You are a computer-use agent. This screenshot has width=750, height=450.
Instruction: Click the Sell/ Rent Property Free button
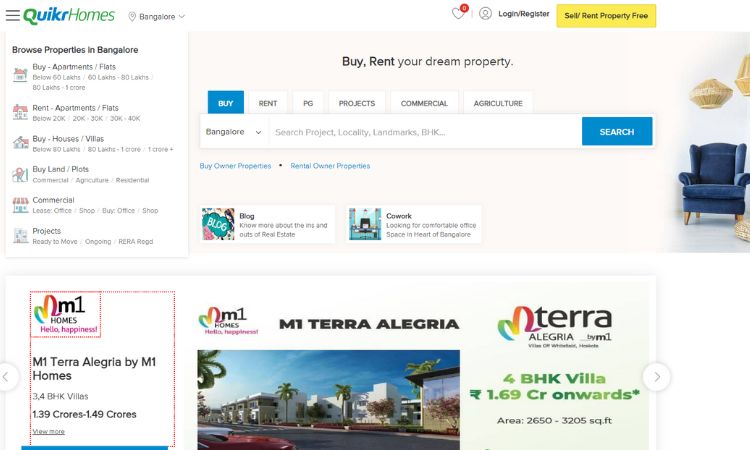606,16
